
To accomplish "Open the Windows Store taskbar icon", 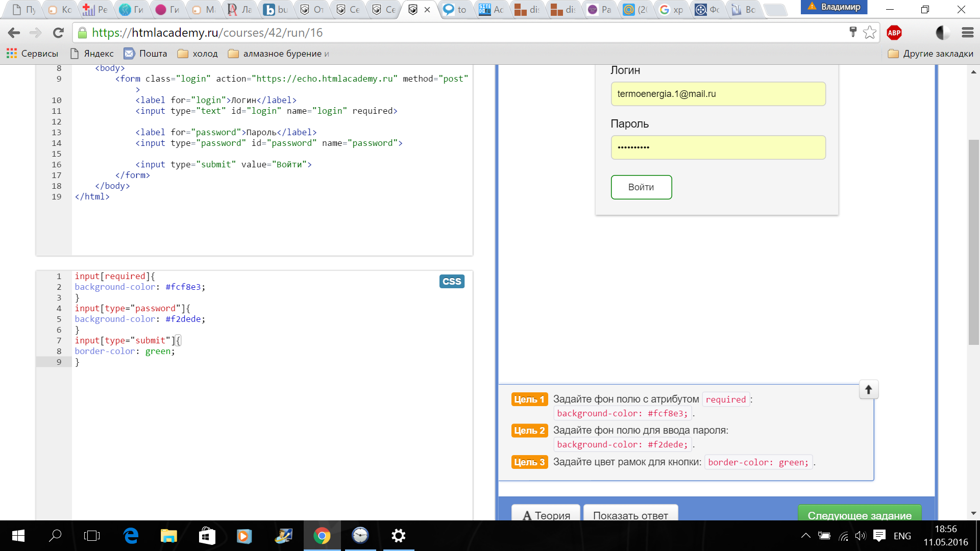I will (x=207, y=536).
